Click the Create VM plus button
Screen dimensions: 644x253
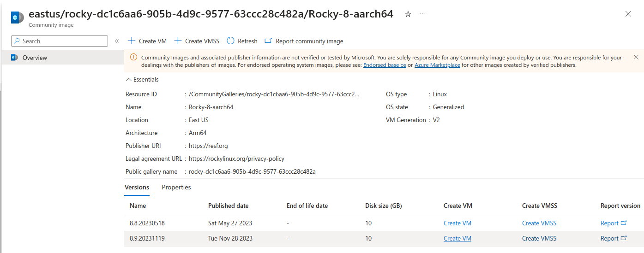coord(147,41)
